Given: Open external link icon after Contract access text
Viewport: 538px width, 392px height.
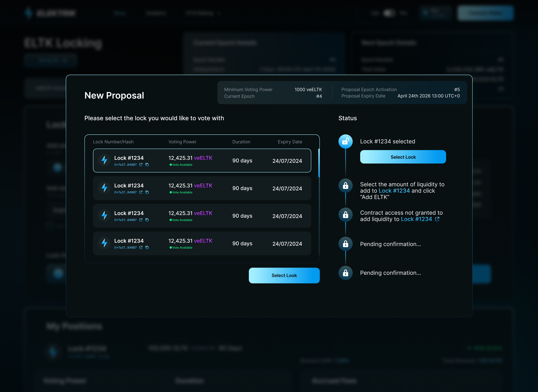Looking at the screenshot, I should 437,219.
